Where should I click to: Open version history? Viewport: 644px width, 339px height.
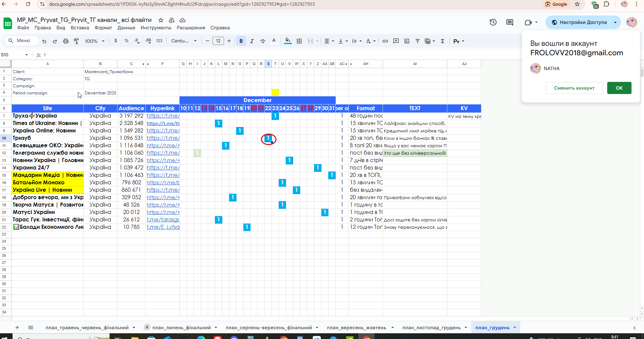493,22
